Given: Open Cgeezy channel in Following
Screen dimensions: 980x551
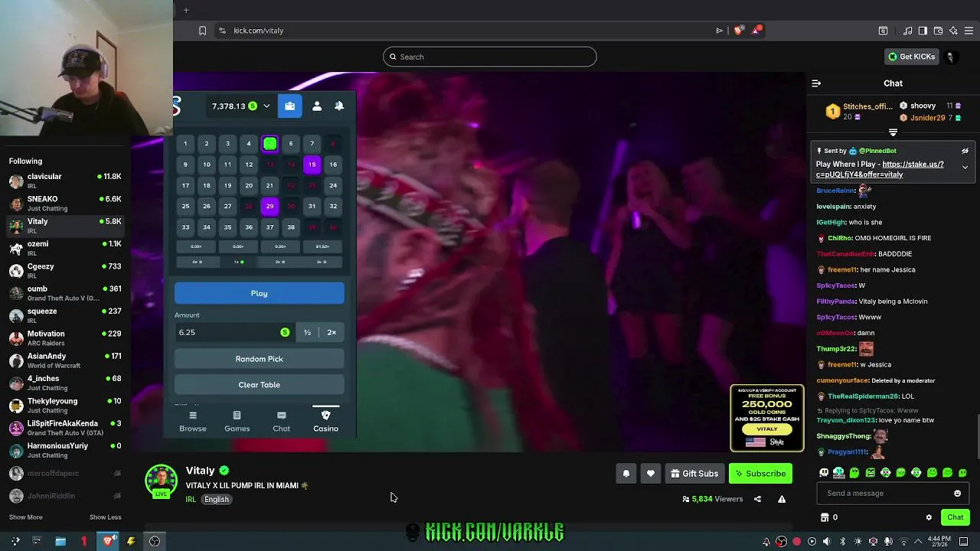Looking at the screenshot, I should (x=65, y=271).
